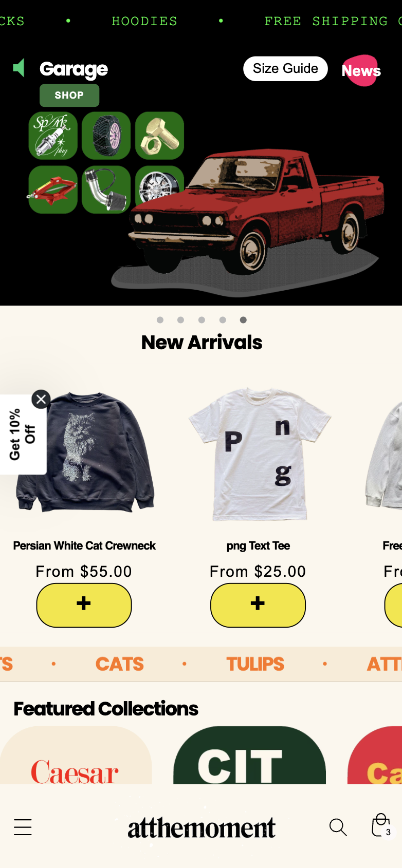Click the green speaker sound icon

click(x=19, y=68)
